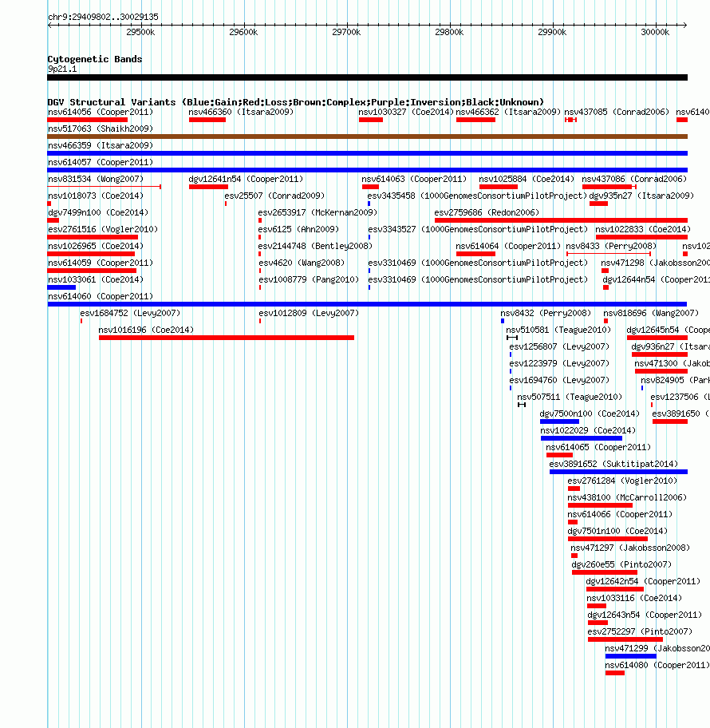The width and height of the screenshot is (710, 728).
Task: Click esv2653917 (McKernan2009) label
Action: coord(318,212)
